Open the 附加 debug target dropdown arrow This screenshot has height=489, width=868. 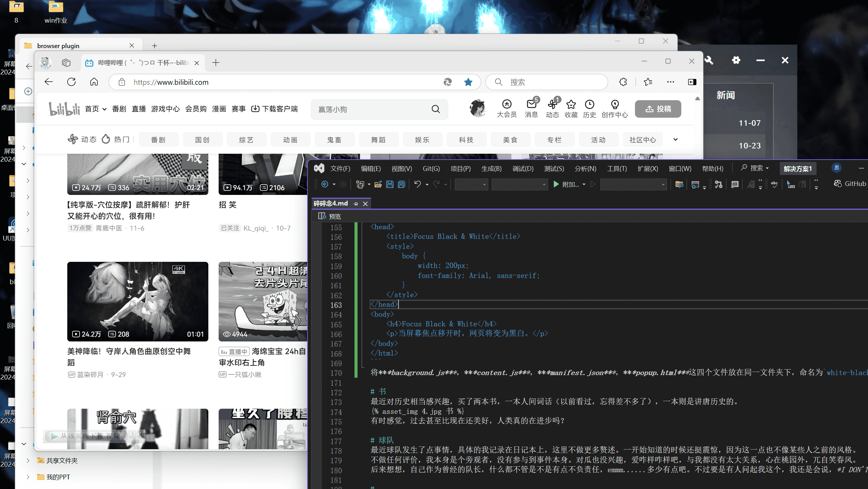(x=584, y=184)
